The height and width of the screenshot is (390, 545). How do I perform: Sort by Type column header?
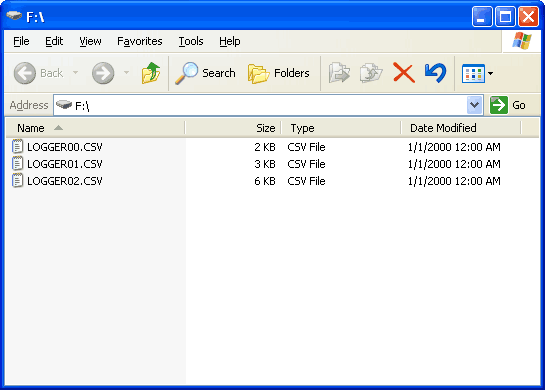(x=341, y=128)
